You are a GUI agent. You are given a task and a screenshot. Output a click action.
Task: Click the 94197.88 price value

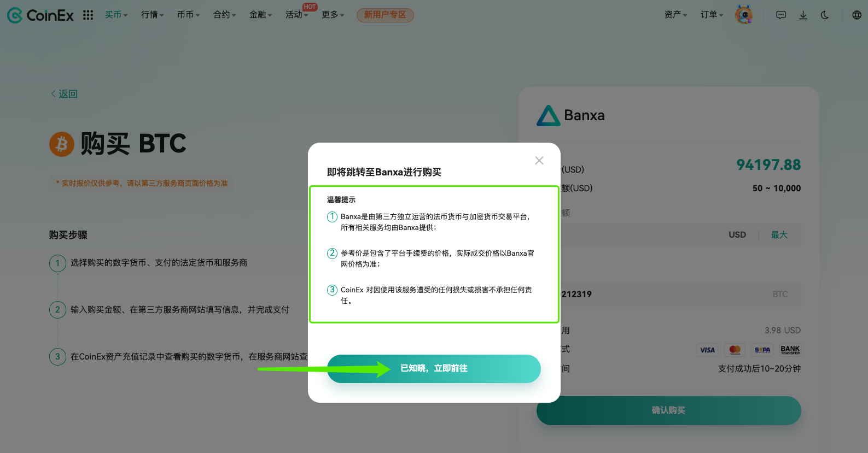click(x=768, y=164)
